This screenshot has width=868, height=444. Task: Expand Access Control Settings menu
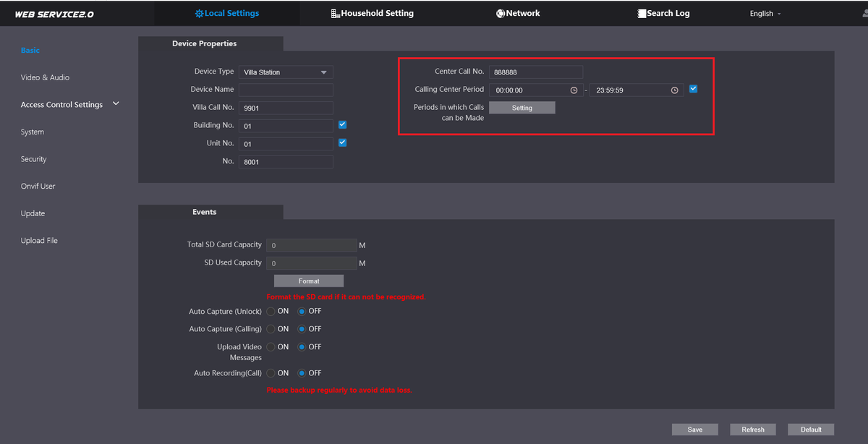tap(69, 105)
